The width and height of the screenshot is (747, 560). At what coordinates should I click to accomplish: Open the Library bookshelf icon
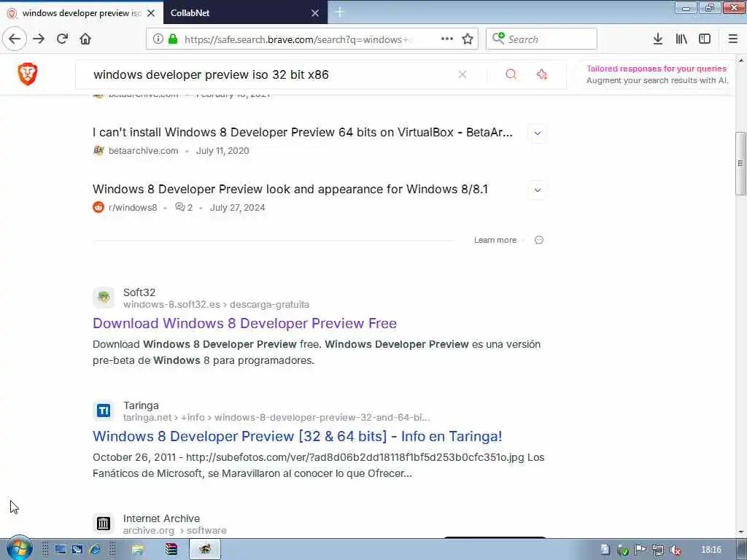point(681,39)
